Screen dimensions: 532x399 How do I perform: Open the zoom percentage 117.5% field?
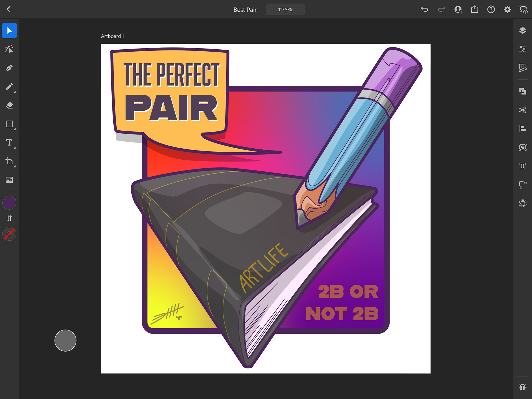(x=285, y=9)
